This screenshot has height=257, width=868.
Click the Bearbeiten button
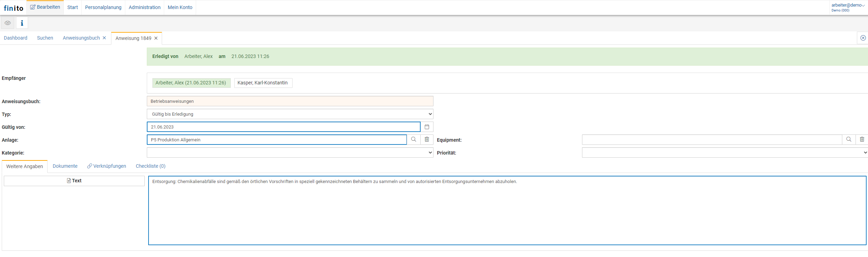point(45,7)
